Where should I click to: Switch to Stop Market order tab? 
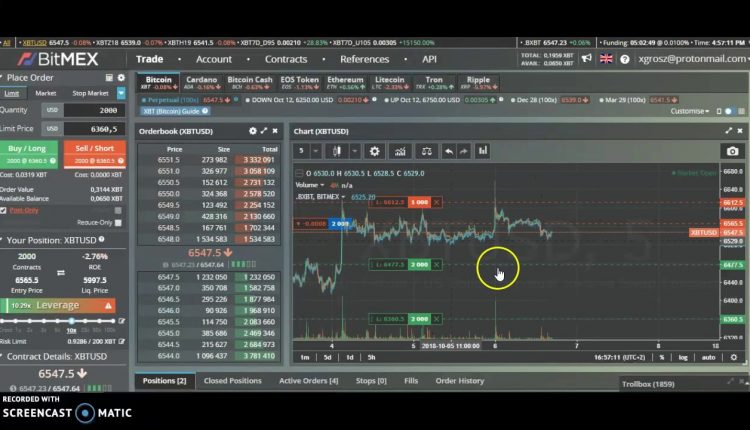click(x=90, y=93)
